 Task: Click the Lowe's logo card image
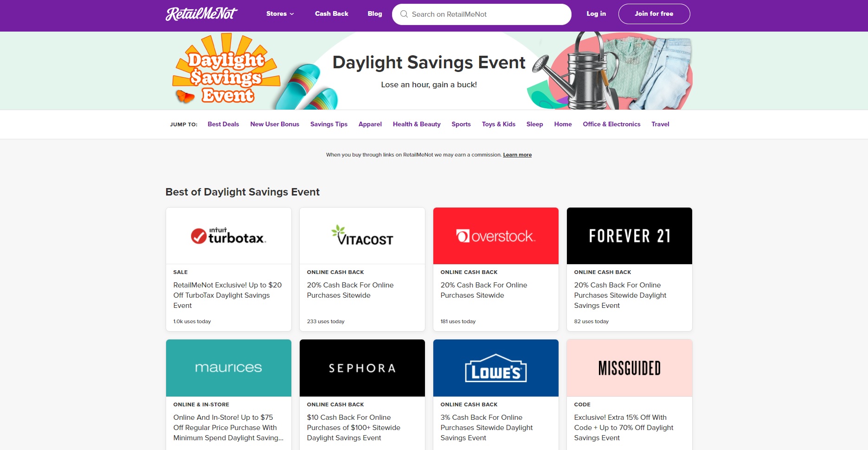(496, 368)
